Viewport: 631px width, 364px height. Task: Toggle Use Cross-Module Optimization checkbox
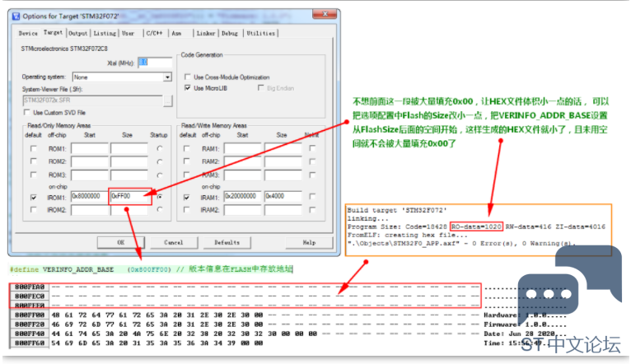tap(187, 77)
